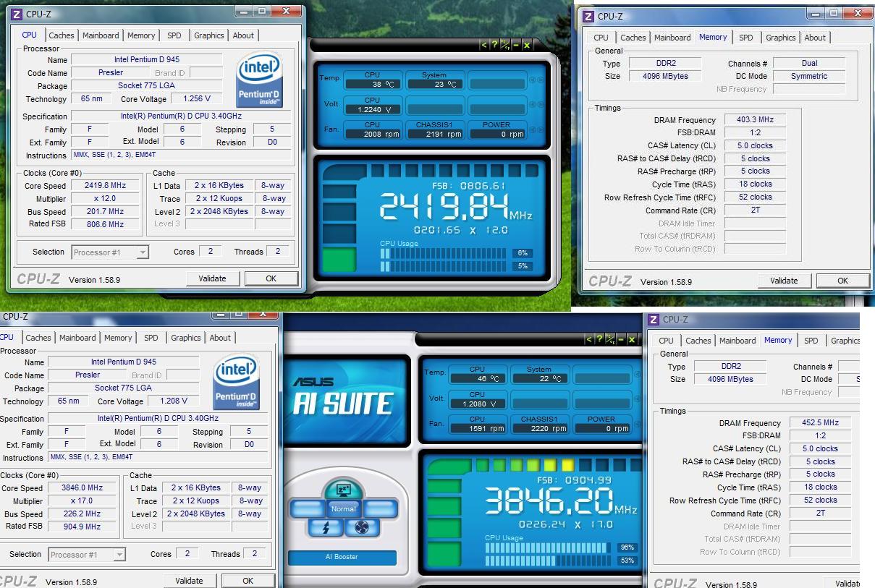Viewport: 875px width, 588px height.
Task: Fan row right arrow in 2419.84 MHz AI Suite
Action: [540, 131]
